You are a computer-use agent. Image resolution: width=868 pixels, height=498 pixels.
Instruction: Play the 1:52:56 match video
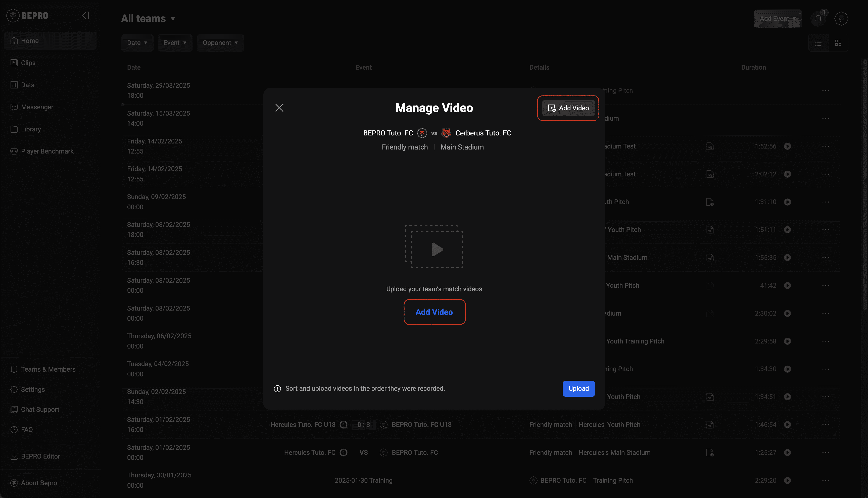(x=787, y=146)
